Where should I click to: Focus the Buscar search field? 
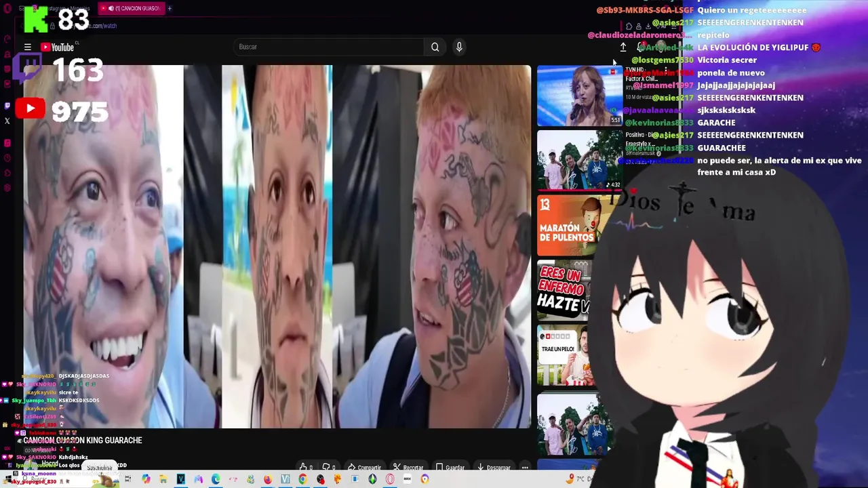329,47
